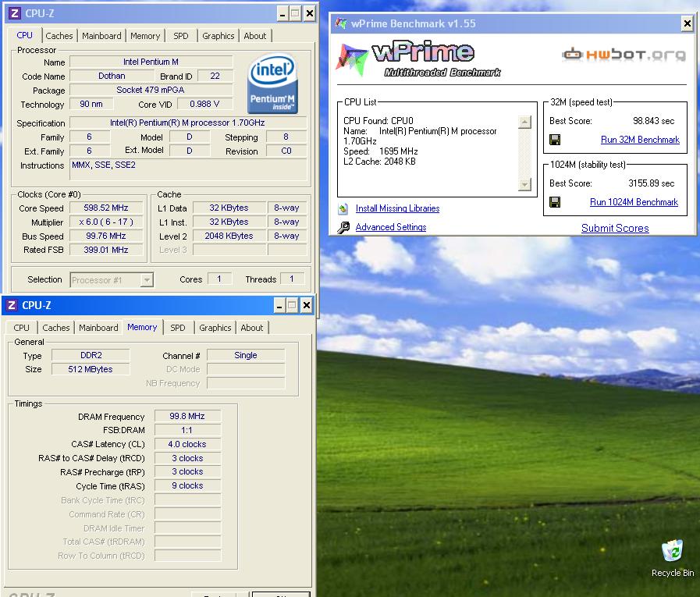Click the Core VID value 0.988 V
Screen dimensions: 700x597
(x=204, y=104)
